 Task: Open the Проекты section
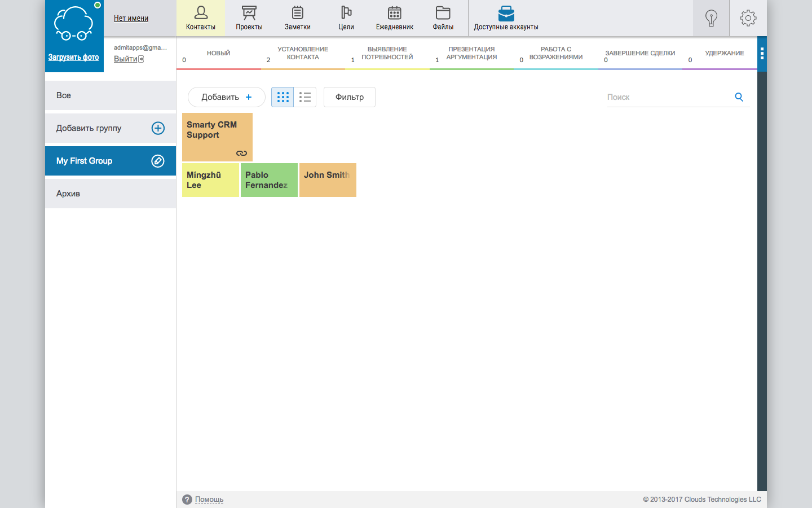point(249,17)
